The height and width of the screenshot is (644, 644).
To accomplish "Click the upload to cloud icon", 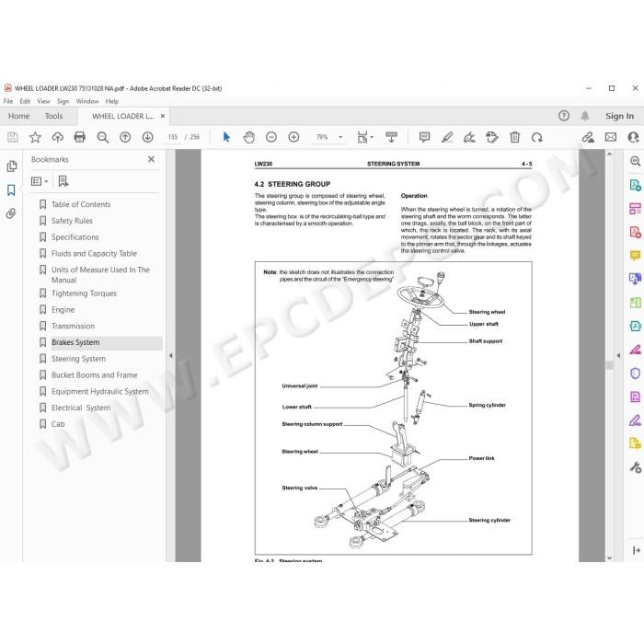I will point(57,137).
